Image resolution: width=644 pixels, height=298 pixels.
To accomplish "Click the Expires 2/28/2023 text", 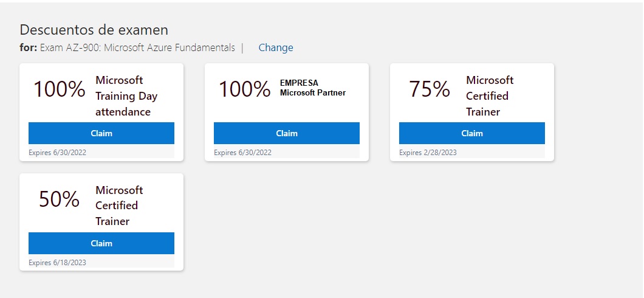I will [x=428, y=153].
